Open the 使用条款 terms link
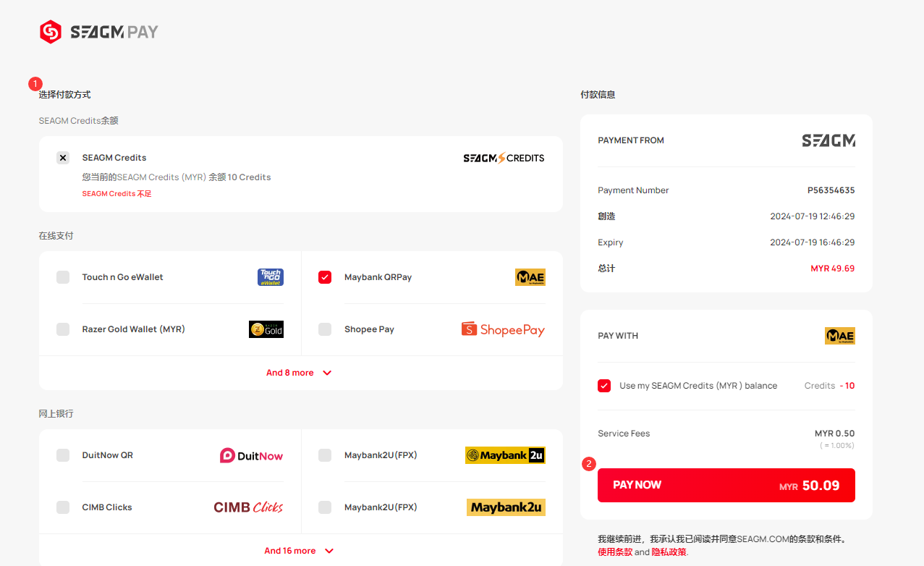The height and width of the screenshot is (566, 924). point(615,552)
